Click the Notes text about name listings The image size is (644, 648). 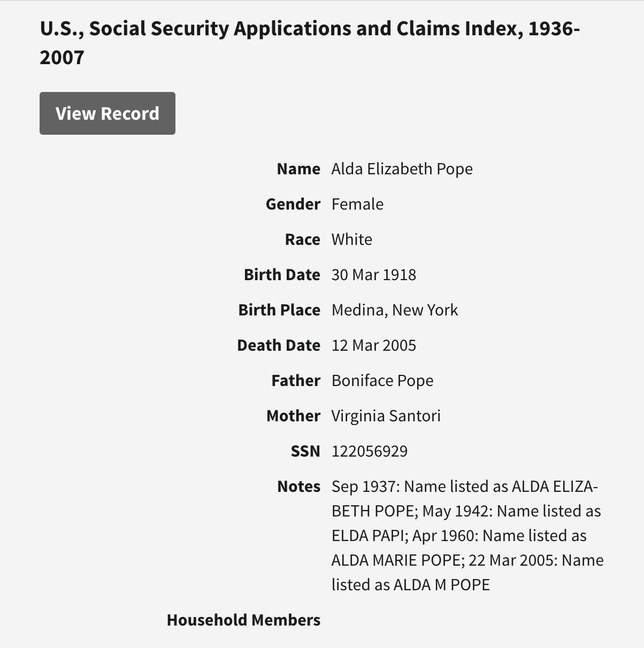[467, 536]
